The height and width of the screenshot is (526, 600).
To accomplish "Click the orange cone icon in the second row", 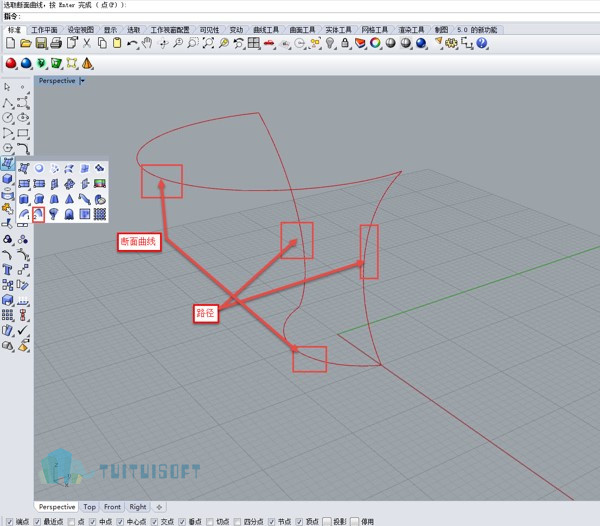I will pyautogui.click(x=87, y=64).
